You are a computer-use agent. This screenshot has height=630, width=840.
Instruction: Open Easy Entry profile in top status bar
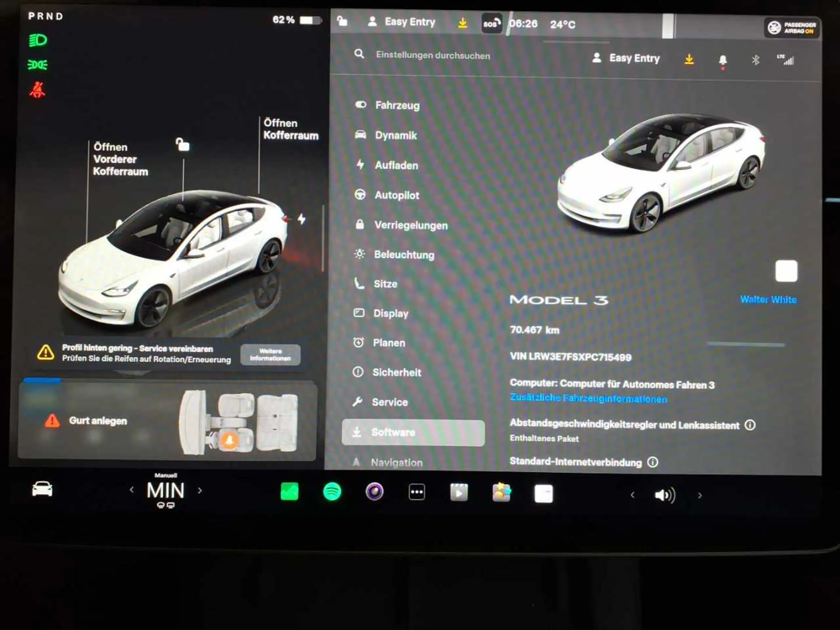click(401, 22)
